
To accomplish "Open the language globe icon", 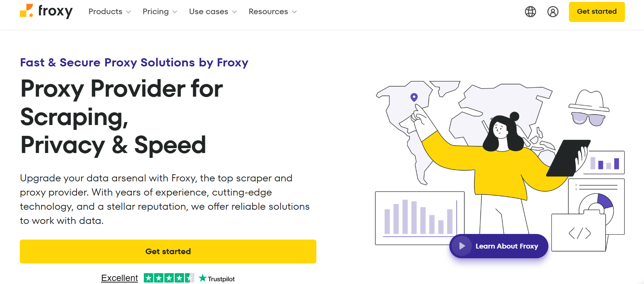I will (530, 12).
